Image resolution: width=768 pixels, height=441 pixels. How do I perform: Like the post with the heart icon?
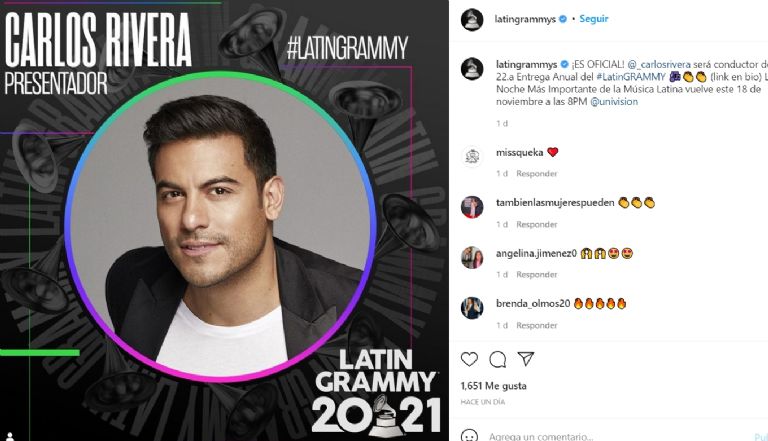(x=469, y=359)
